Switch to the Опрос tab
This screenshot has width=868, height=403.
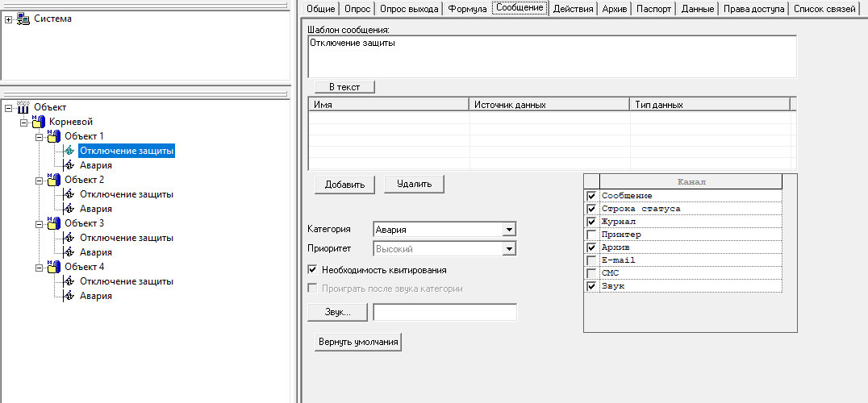pos(357,9)
